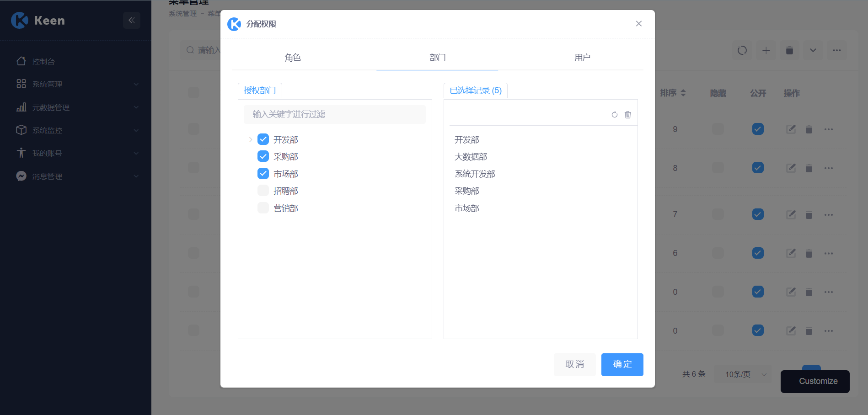Uncheck the 采购部 department checkbox
Screen dimensions: 868x415
pos(263,156)
